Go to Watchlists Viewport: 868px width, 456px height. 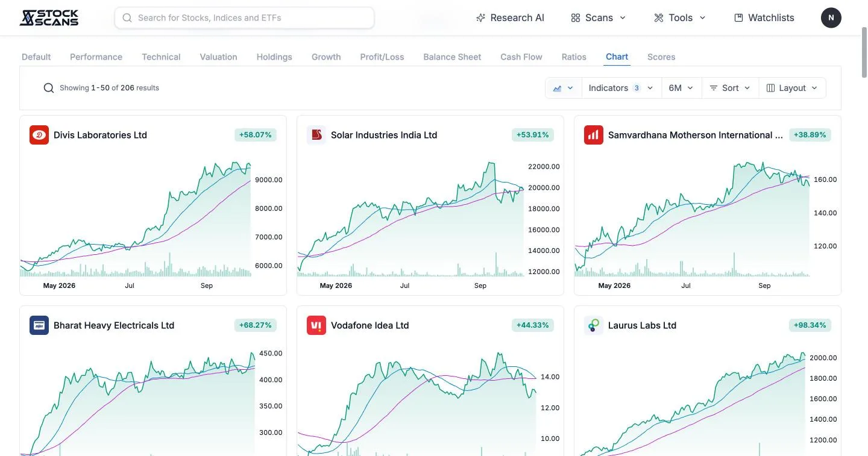point(764,17)
